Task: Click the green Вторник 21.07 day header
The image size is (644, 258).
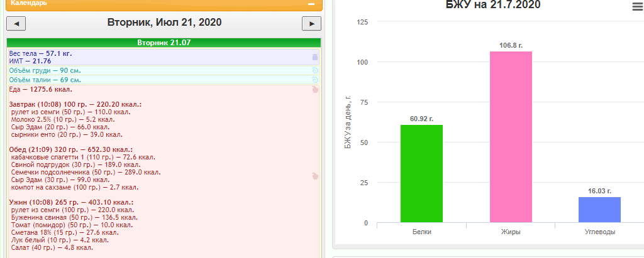Action: 164,42
